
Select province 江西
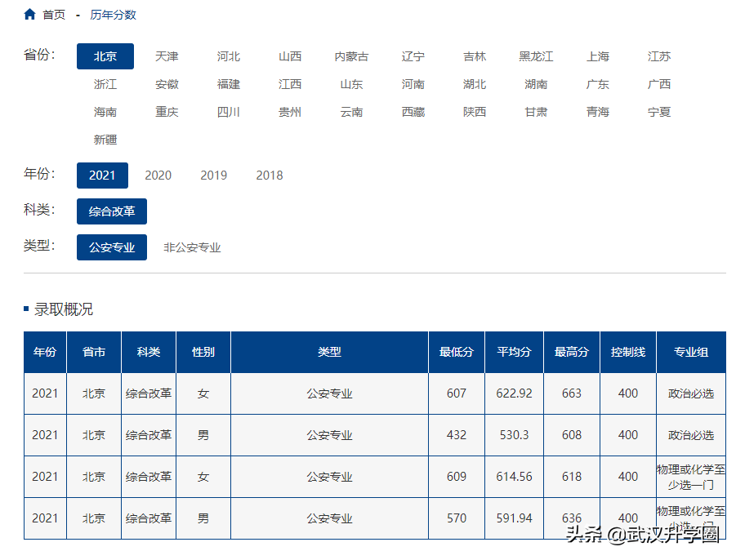[x=290, y=84]
